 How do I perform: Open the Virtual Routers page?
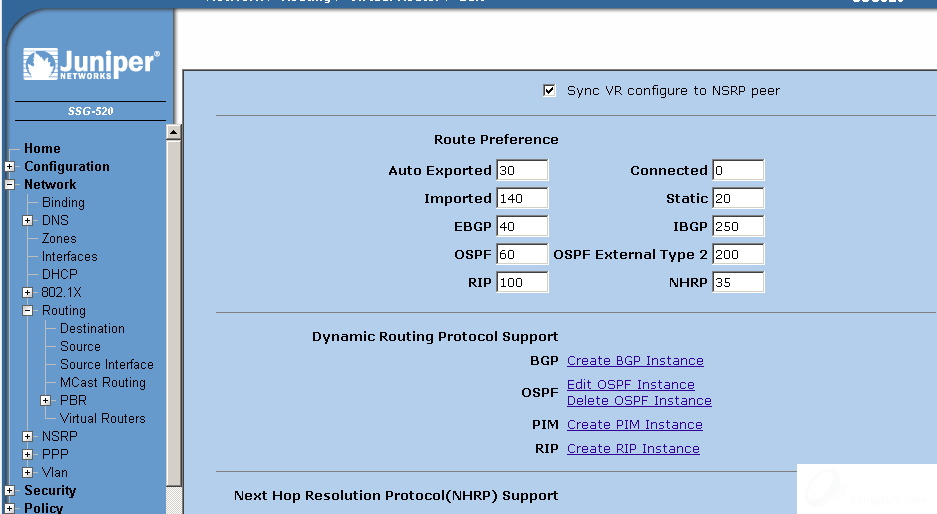(x=102, y=419)
